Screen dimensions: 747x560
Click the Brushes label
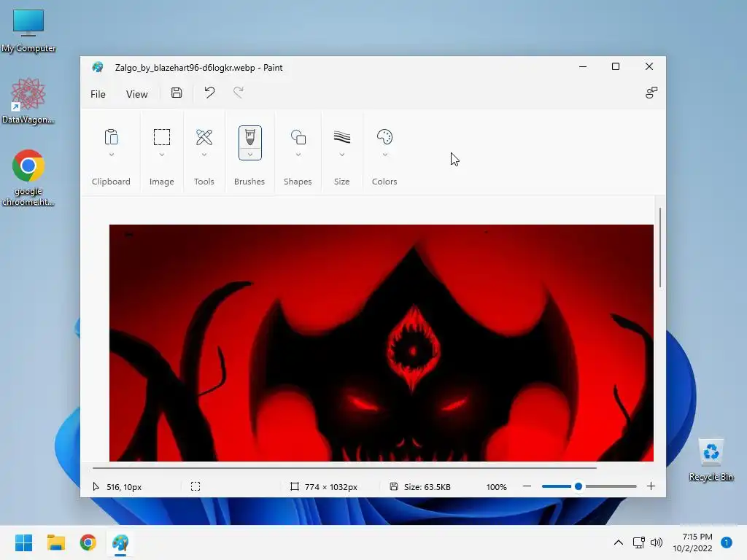(x=249, y=182)
